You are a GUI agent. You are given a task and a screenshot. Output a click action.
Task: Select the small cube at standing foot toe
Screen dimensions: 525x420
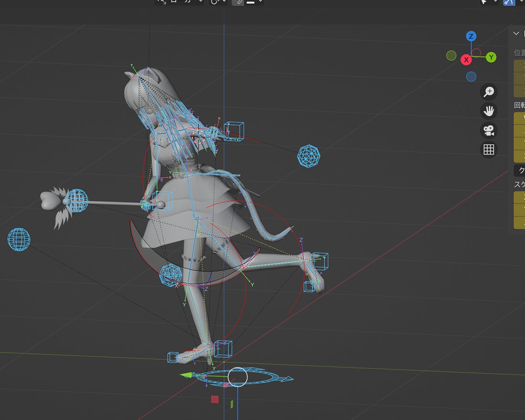point(173,357)
